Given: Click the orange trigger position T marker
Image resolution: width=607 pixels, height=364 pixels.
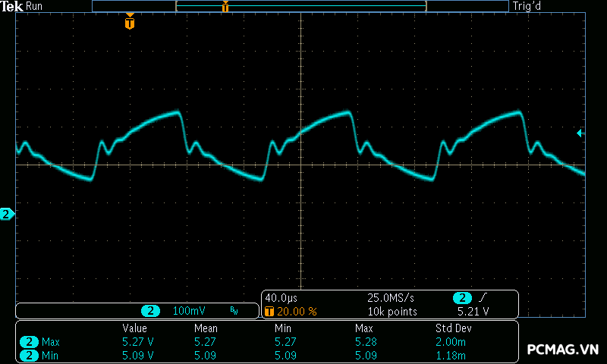Looking at the screenshot, I should [130, 23].
